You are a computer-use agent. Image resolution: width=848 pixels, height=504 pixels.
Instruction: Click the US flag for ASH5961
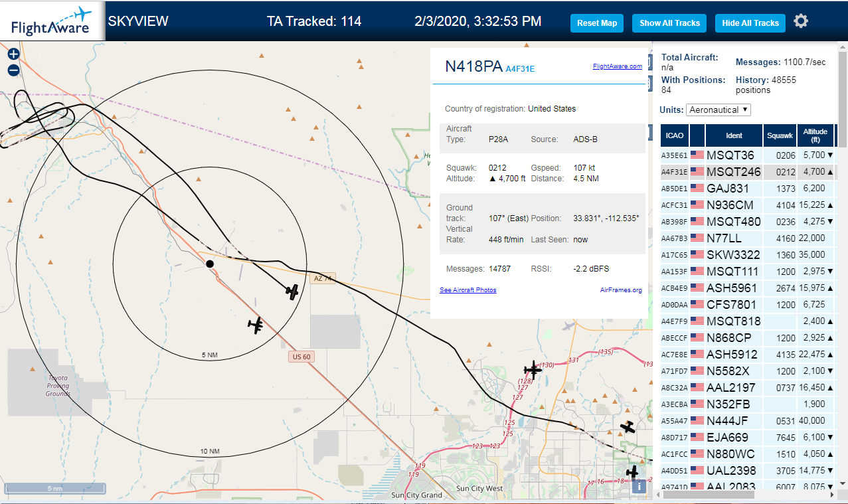click(697, 288)
